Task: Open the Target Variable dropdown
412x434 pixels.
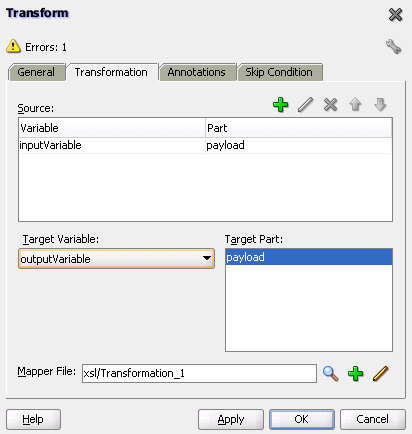Action: [116, 259]
